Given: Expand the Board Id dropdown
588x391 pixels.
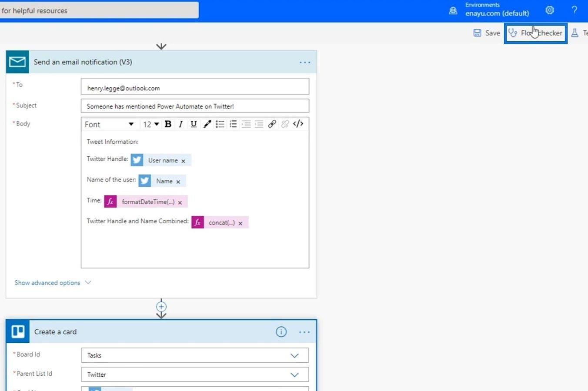Looking at the screenshot, I should (294, 355).
